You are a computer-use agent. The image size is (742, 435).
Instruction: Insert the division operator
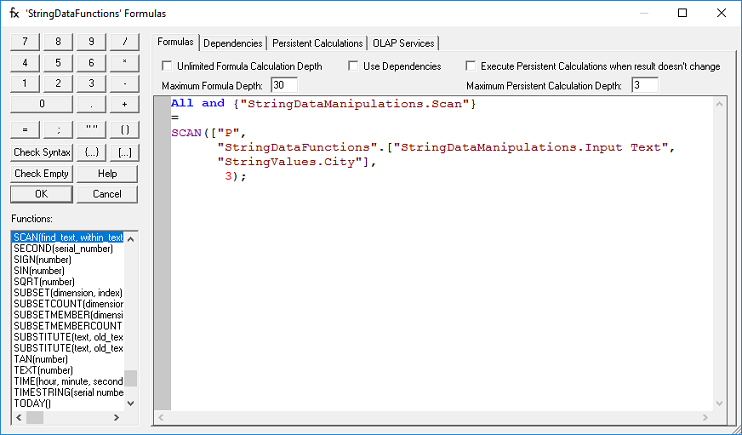pos(124,42)
